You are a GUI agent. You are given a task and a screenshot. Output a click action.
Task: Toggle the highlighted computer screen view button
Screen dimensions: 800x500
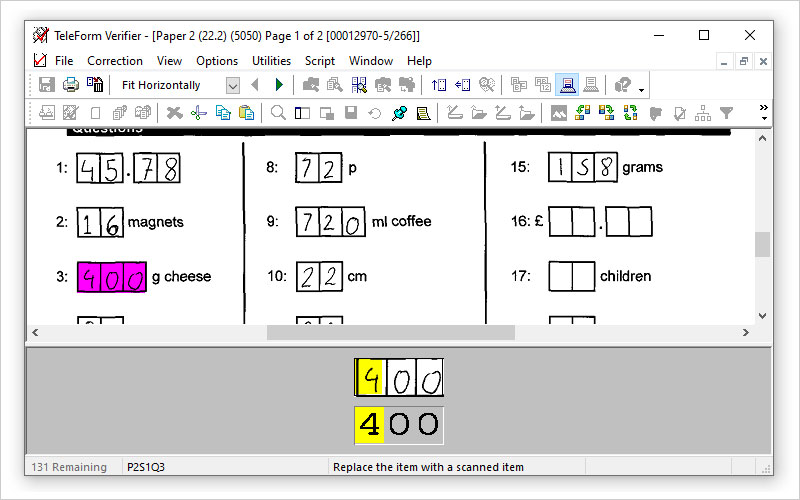[567, 85]
